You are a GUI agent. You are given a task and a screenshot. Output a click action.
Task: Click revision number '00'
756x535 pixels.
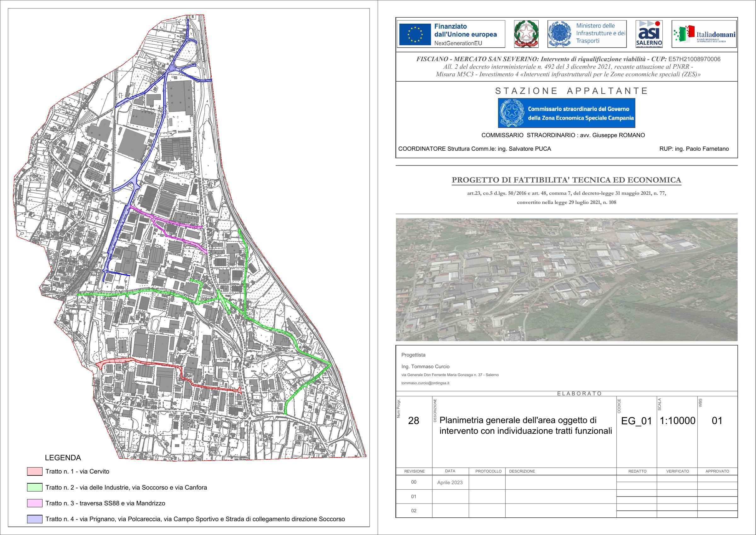pyautogui.click(x=414, y=482)
